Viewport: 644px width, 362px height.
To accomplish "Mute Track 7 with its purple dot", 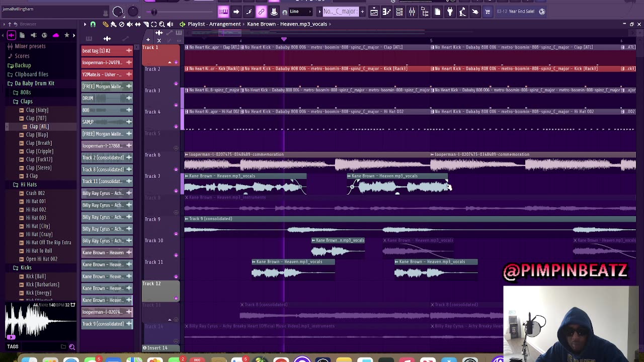I will click(x=176, y=191).
